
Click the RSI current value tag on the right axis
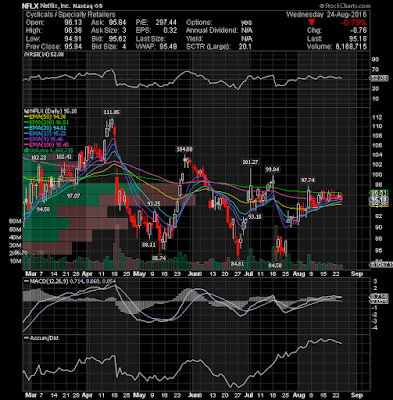(x=379, y=79)
